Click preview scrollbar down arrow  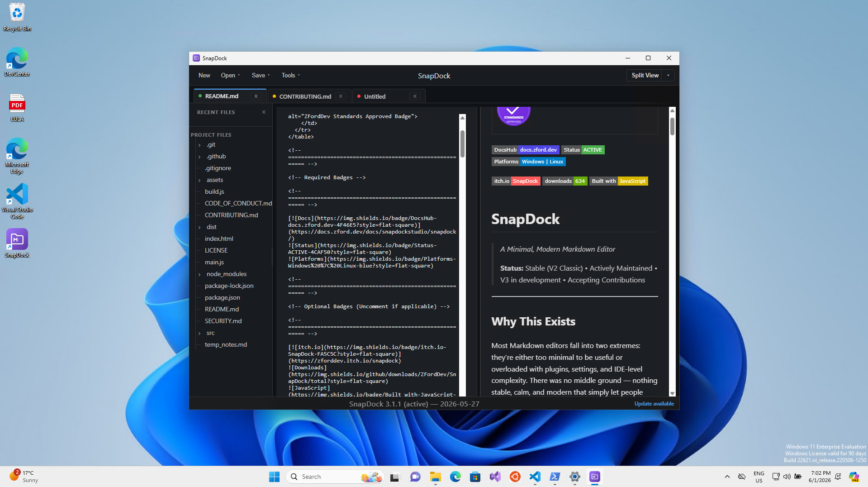click(672, 393)
